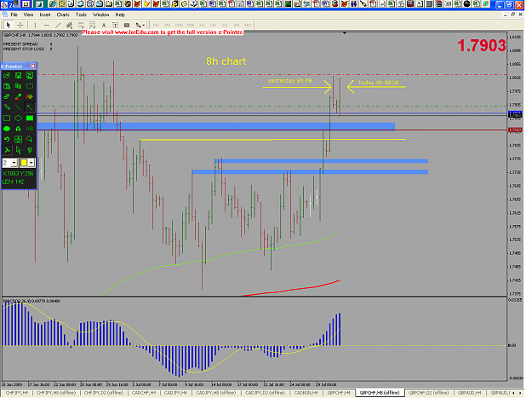Open the color picker dropdown arrow in e-Pointer
Viewport: 532px width, 398px height.
(31, 163)
